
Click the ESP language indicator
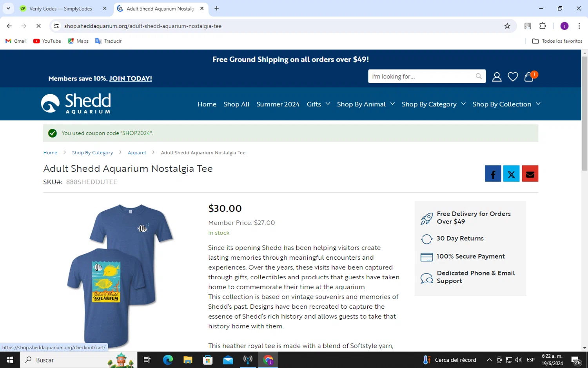[531, 360]
